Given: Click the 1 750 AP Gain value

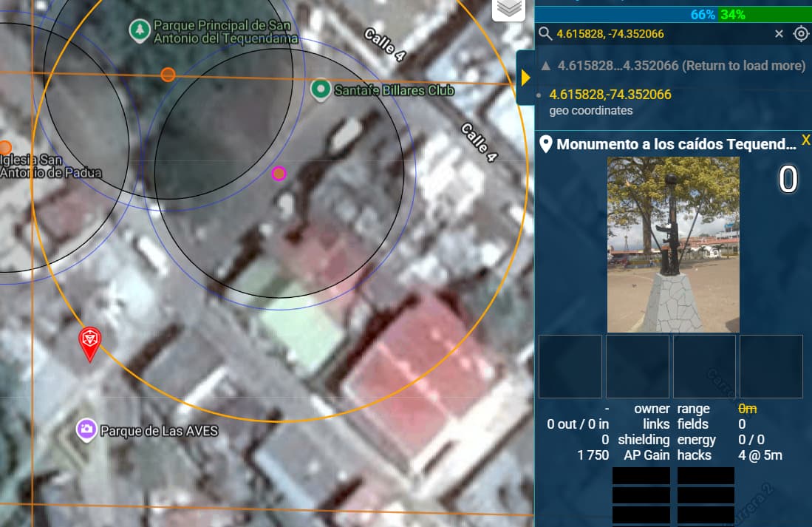Looking at the screenshot, I should point(593,455).
